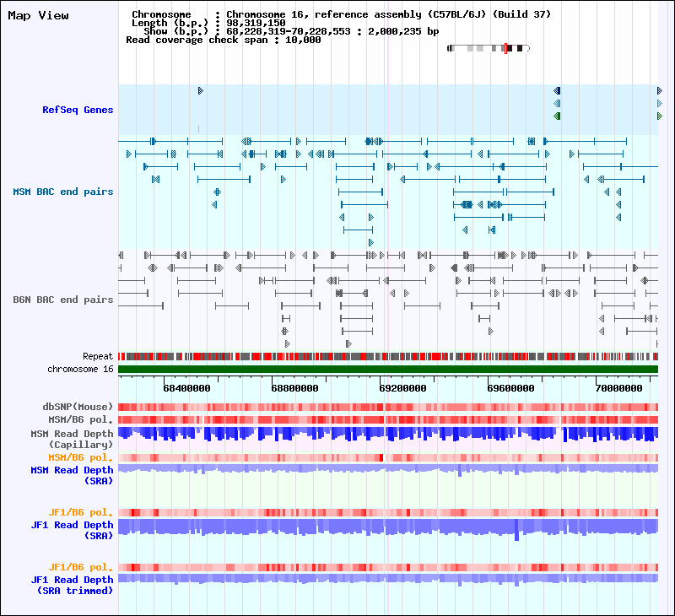Click the Chromosome 16 reference assembly text
The width and height of the screenshot is (675, 616).
click(x=389, y=14)
